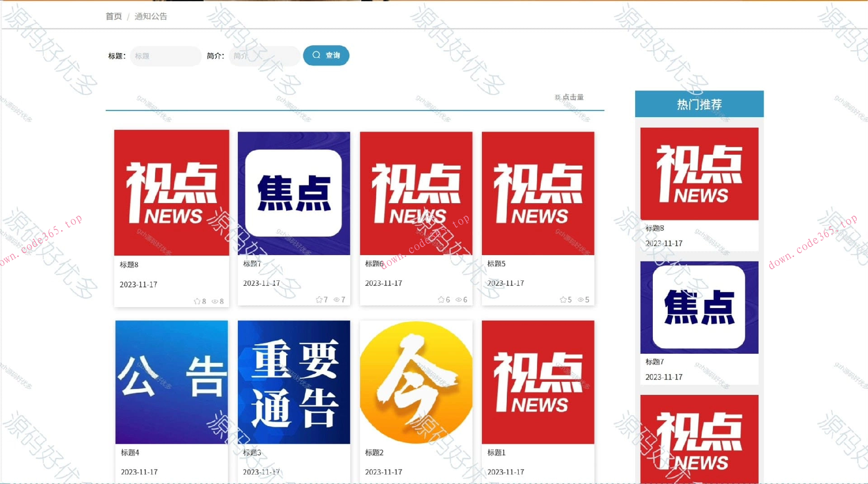Toggle the eye icon on 标题5 card

581,299
